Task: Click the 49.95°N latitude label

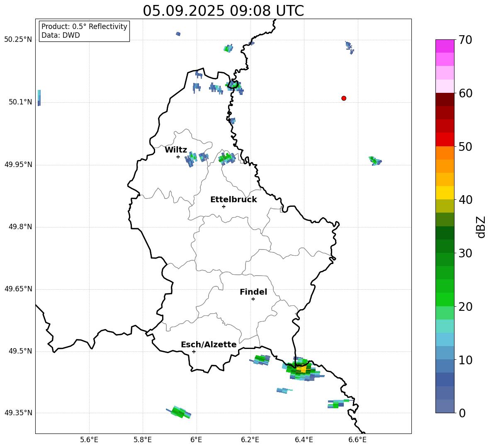Action: (18, 164)
